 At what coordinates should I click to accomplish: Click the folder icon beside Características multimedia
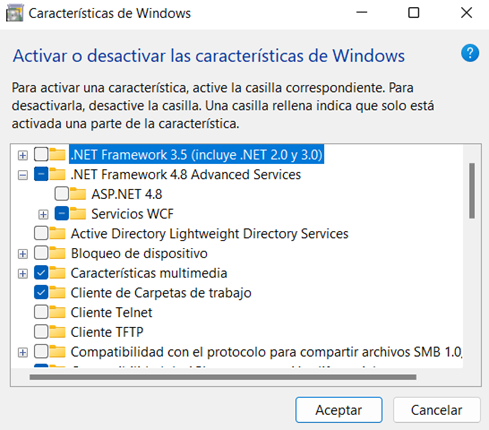[57, 273]
